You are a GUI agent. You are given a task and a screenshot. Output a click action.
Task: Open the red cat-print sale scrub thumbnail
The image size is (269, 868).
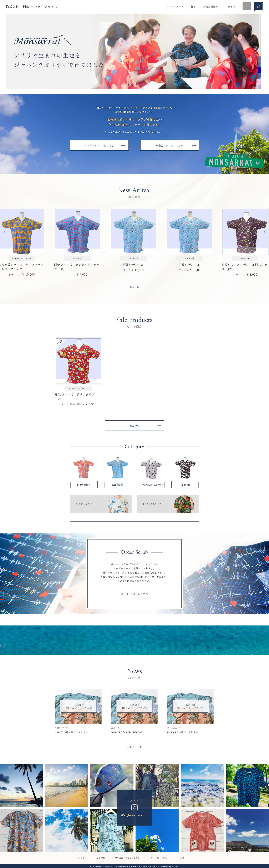point(78,361)
